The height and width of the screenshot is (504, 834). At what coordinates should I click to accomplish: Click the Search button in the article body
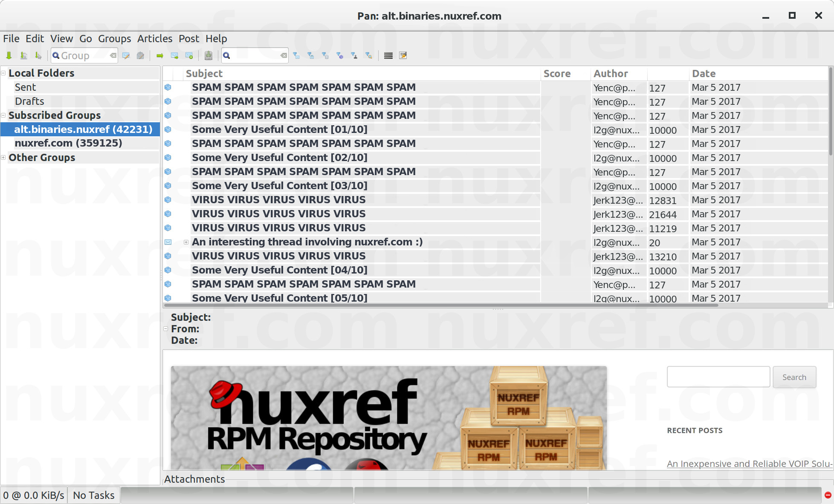coord(794,377)
